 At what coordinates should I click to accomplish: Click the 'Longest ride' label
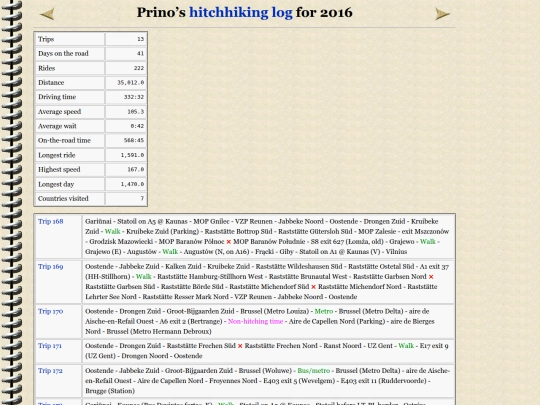tap(56, 155)
